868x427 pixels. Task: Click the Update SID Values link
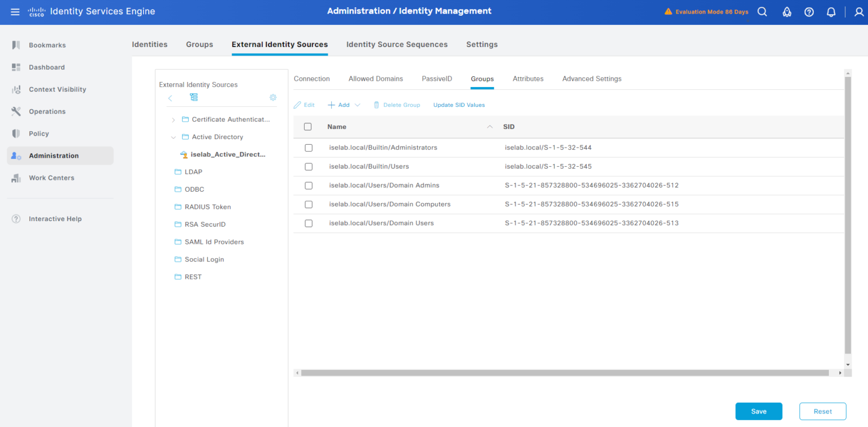[459, 105]
